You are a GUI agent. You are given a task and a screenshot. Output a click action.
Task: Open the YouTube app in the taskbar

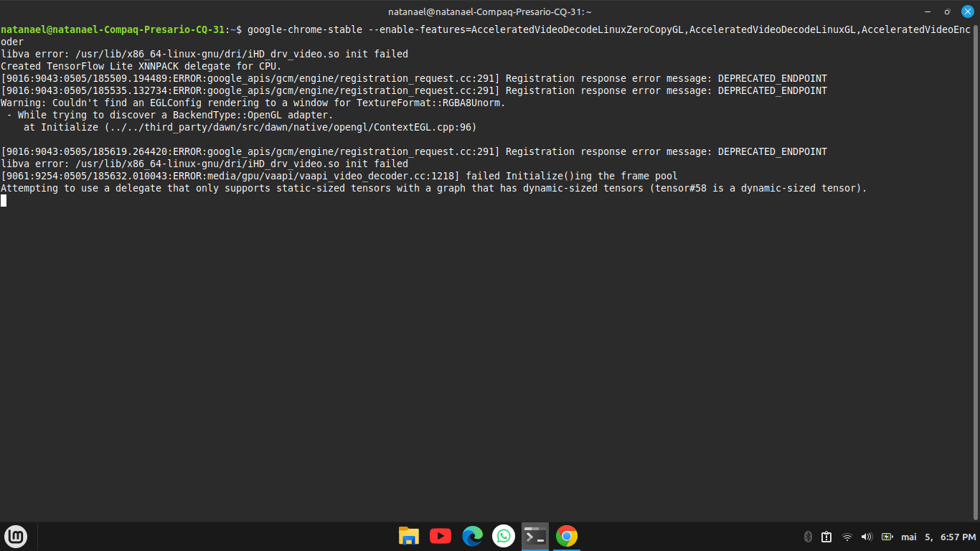click(x=440, y=536)
